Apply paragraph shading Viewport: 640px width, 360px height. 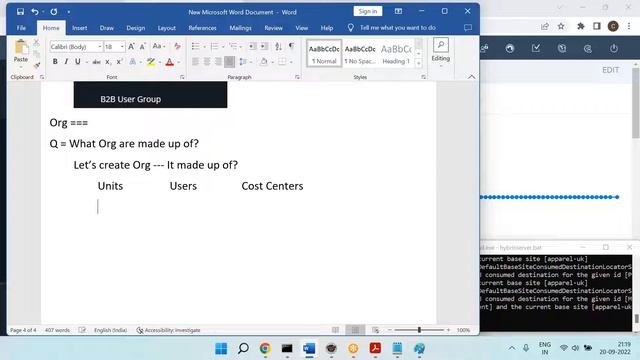pos(264,62)
